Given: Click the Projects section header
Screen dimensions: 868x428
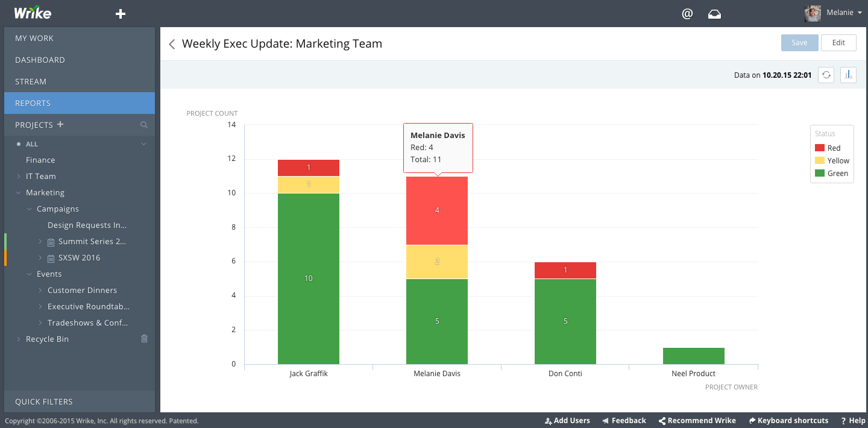Looking at the screenshot, I should 34,125.
